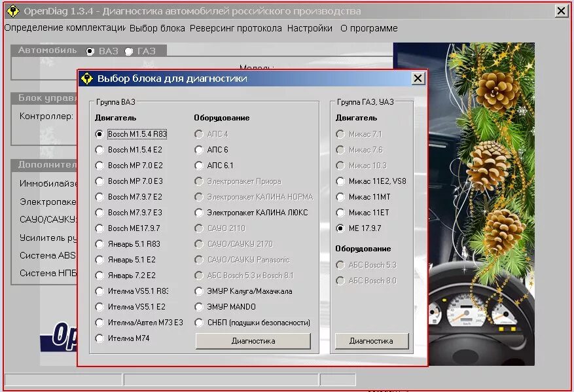Image resolution: width=574 pixels, height=392 pixels.
Task: Open the Настройки menu
Action: pyautogui.click(x=310, y=28)
